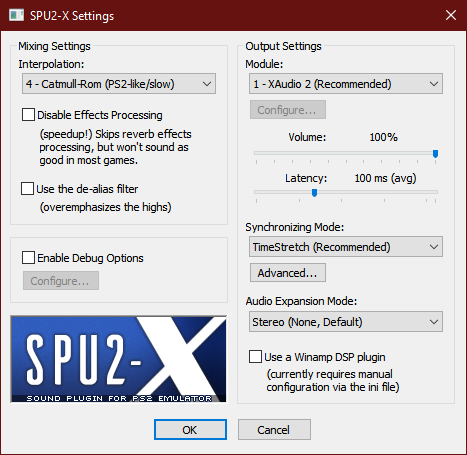467x455 pixels.
Task: Click the 'Mixing Settings' group title
Action: 54,46
